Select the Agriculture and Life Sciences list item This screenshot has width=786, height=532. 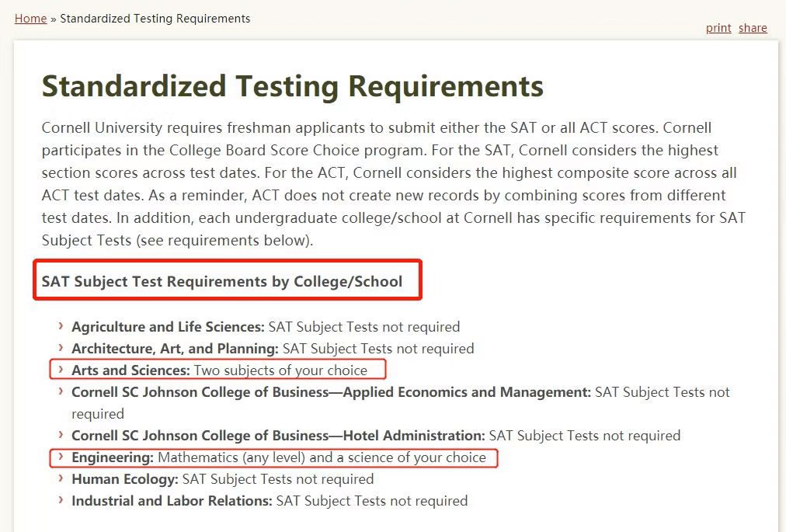[266, 327]
